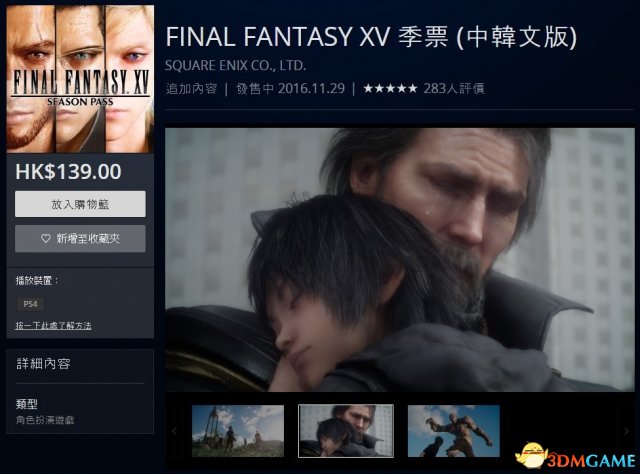
Task: Click the heart icon on wishlist button
Action: click(46, 238)
